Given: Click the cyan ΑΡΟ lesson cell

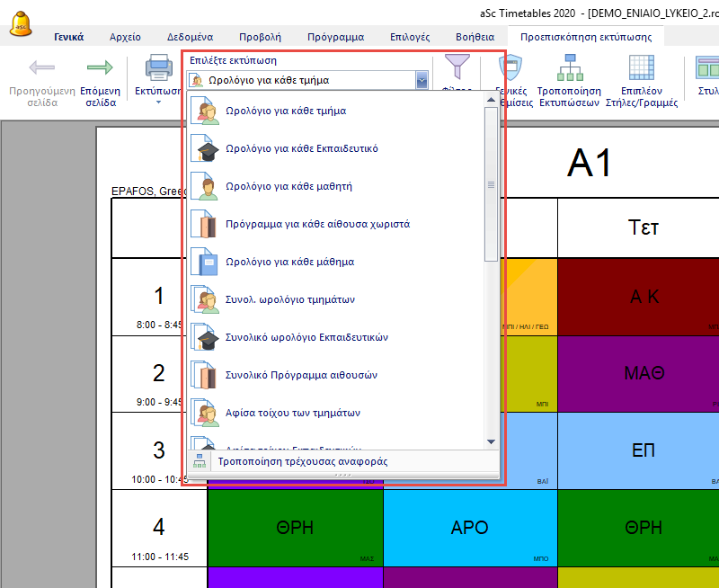Looking at the screenshot, I should (x=470, y=528).
